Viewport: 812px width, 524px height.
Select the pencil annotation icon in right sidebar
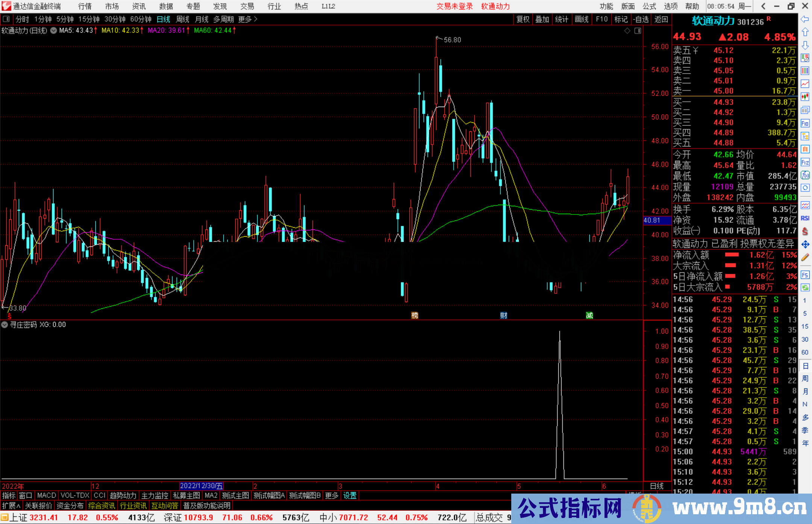pos(805,257)
